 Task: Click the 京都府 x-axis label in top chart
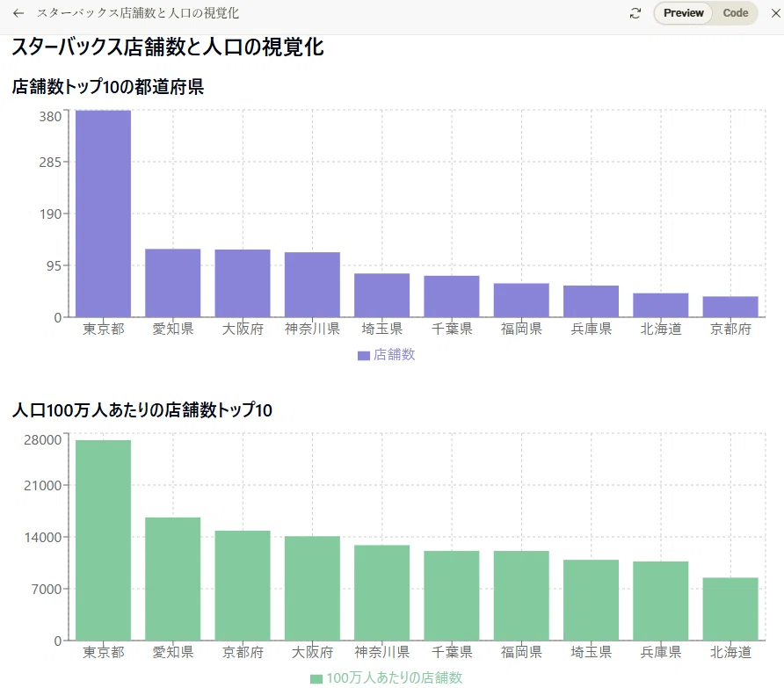click(x=730, y=329)
